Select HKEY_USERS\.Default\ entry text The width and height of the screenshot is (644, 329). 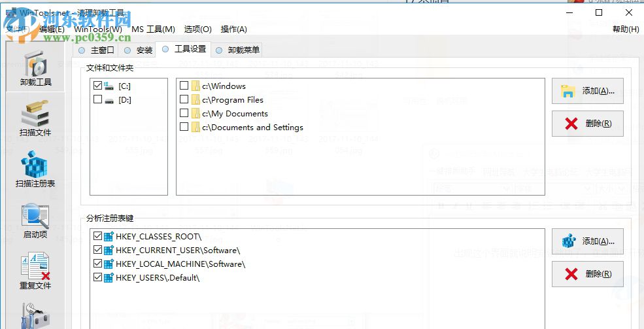[x=158, y=278]
